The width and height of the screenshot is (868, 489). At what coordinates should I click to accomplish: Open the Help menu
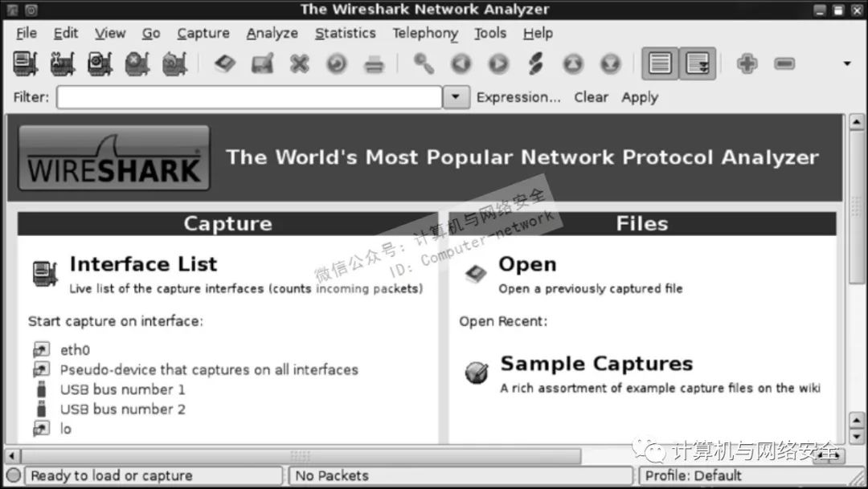538,34
